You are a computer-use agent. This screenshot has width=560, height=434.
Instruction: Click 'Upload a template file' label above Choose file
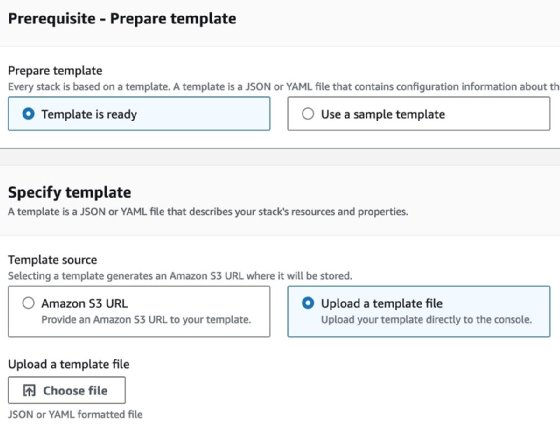69,364
